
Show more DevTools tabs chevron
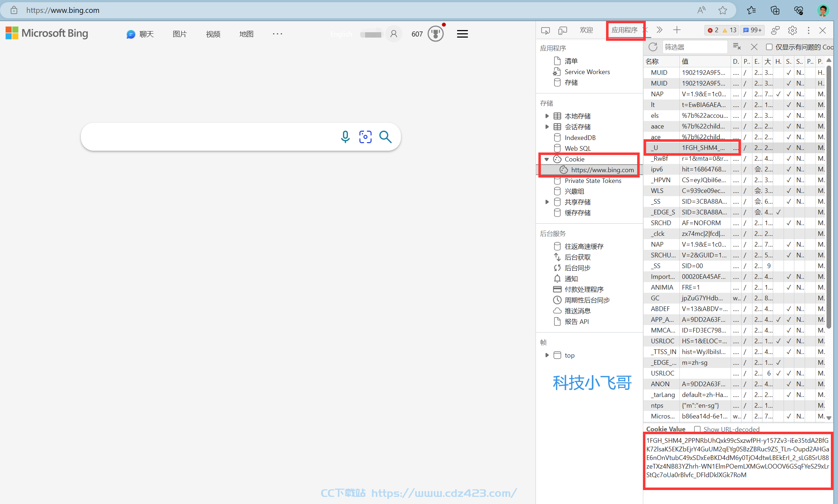pos(659,30)
